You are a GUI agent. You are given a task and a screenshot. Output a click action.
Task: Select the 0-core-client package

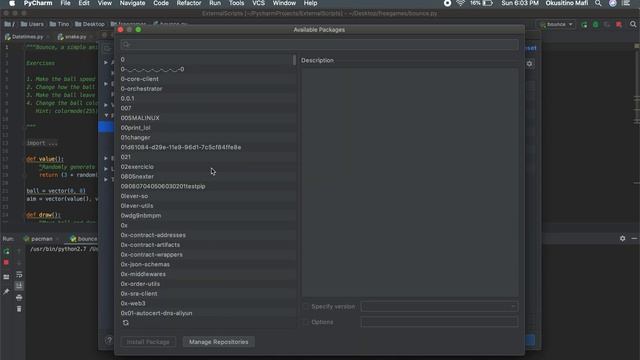pyautogui.click(x=207, y=79)
